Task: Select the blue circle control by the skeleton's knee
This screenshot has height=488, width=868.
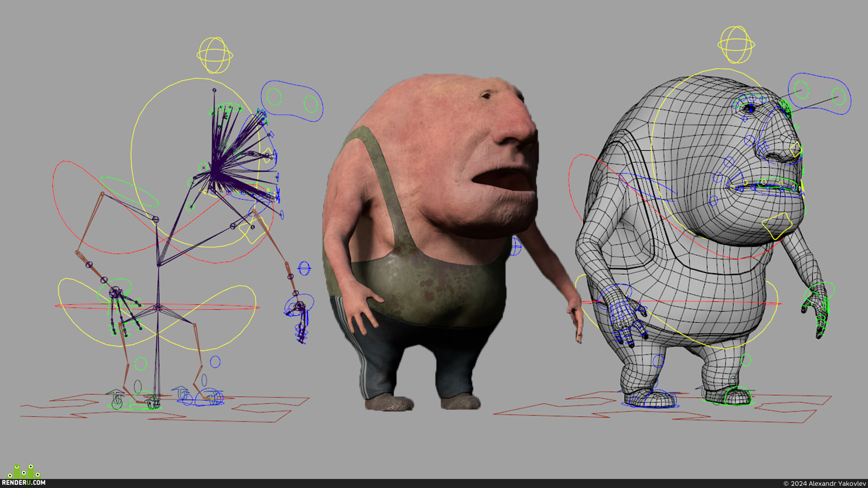Action: click(x=215, y=362)
